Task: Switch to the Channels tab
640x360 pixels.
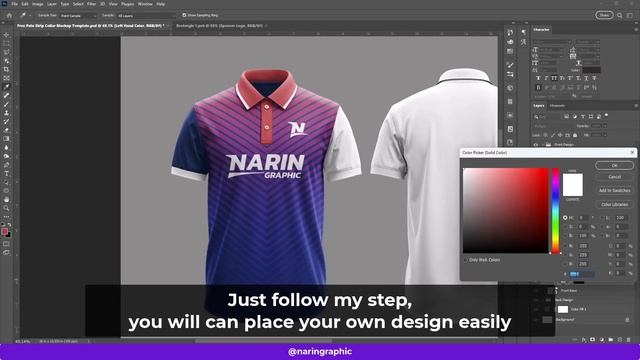Action: point(557,106)
